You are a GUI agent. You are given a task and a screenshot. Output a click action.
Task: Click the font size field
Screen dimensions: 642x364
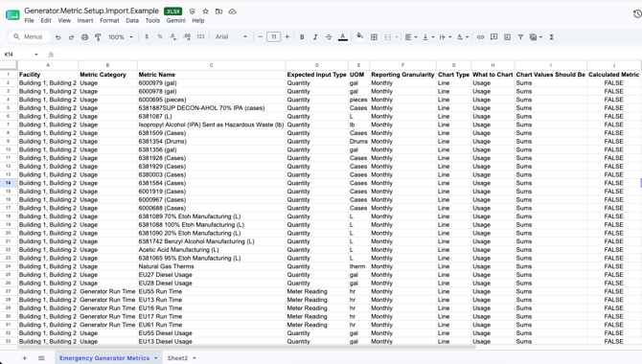[x=273, y=36]
